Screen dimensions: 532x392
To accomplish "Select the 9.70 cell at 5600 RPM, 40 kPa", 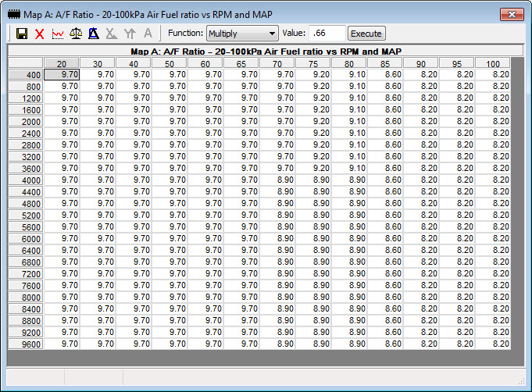I will click(x=134, y=227).
